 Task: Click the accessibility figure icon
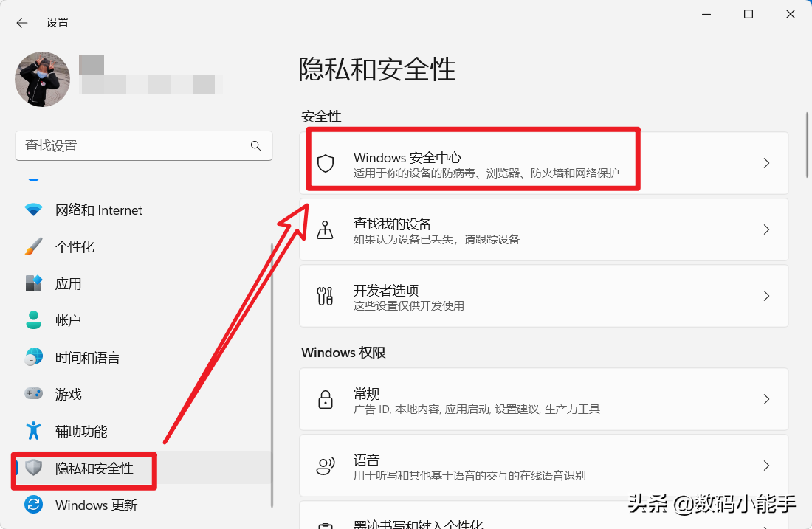click(x=34, y=431)
